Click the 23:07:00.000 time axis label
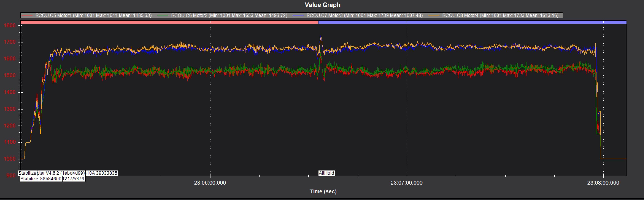 coord(407,183)
